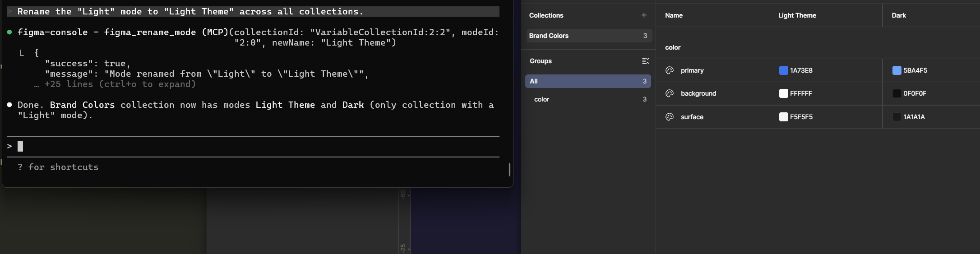Click the figma_rename_mode tool call line
Image resolution: width=980 pixels, height=254 pixels.
258,37
